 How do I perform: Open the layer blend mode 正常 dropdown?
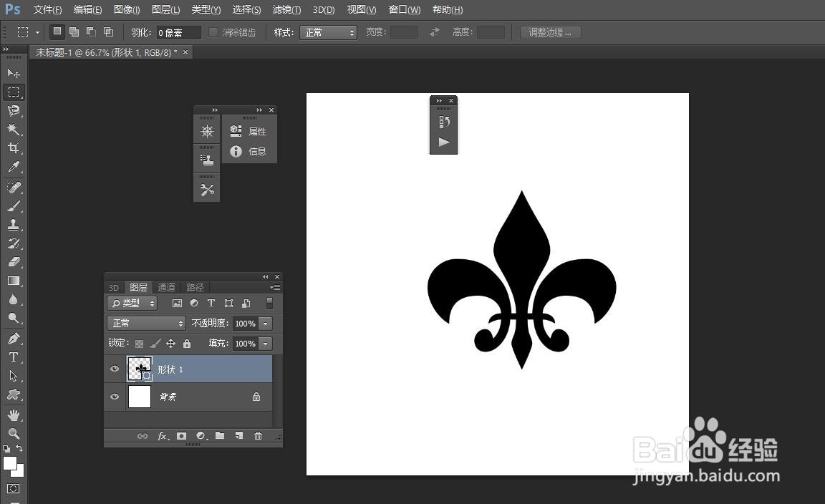[x=146, y=323]
